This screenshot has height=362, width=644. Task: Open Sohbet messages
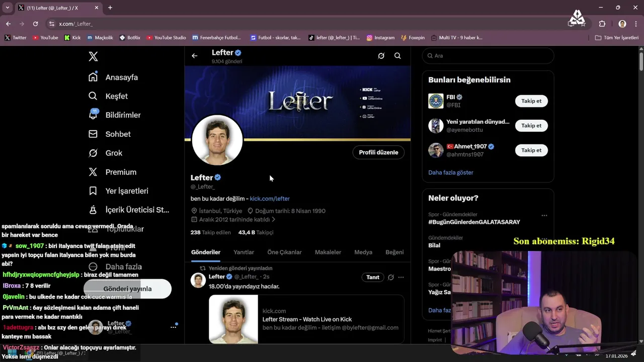tap(110, 134)
